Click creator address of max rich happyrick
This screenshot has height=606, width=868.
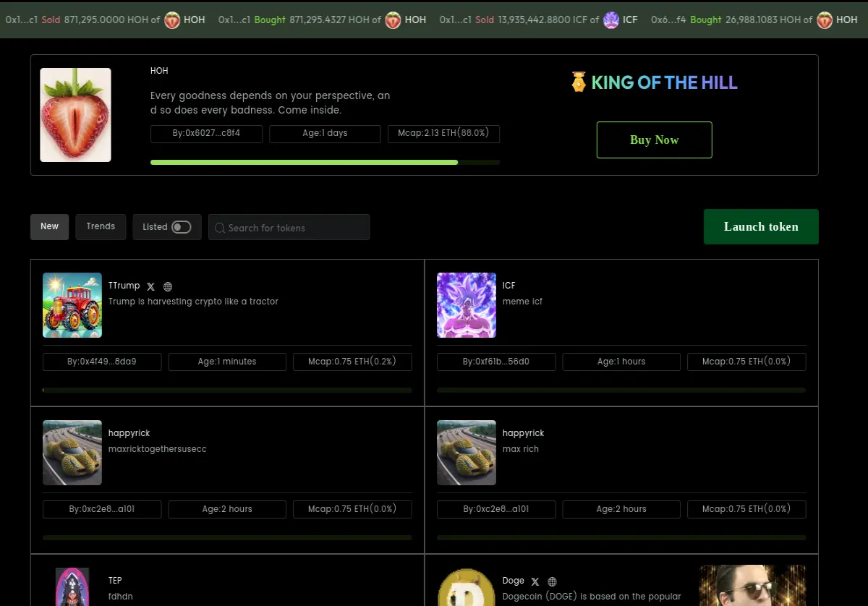[x=496, y=509]
